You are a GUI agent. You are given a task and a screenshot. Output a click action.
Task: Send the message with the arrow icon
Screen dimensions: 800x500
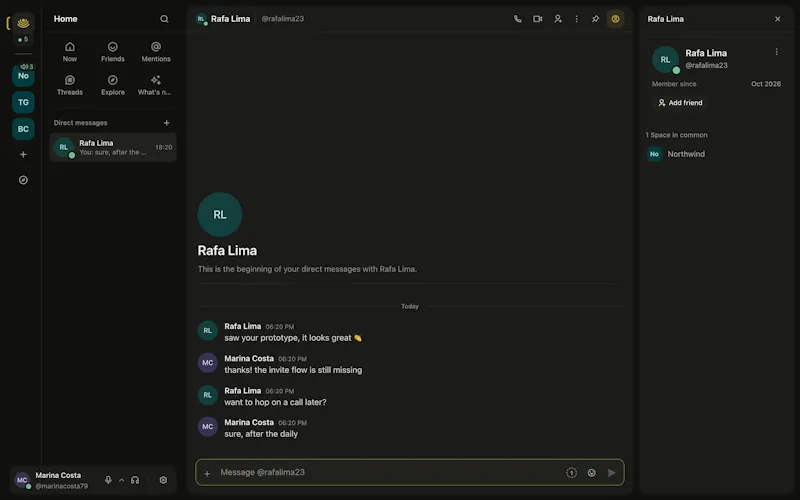611,473
